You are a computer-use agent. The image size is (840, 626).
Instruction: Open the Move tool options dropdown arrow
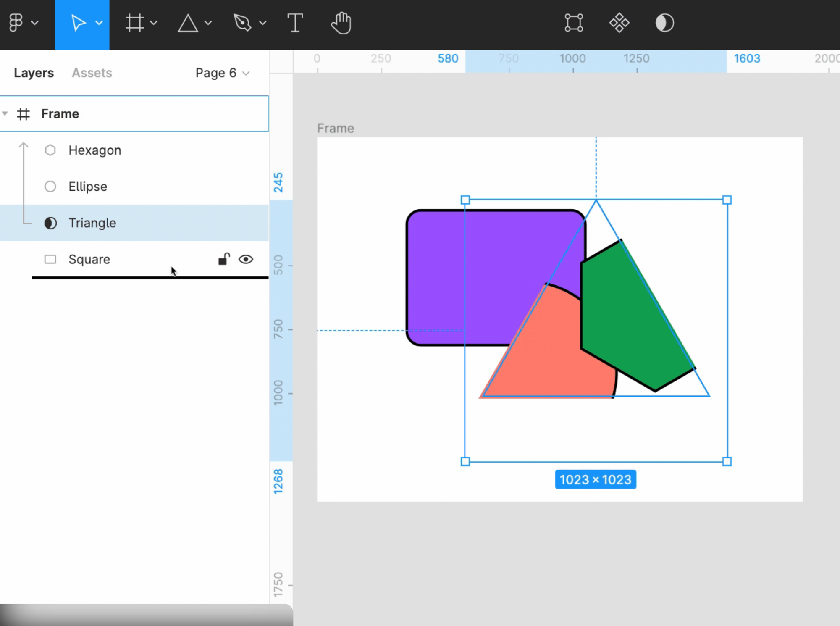[x=99, y=23]
